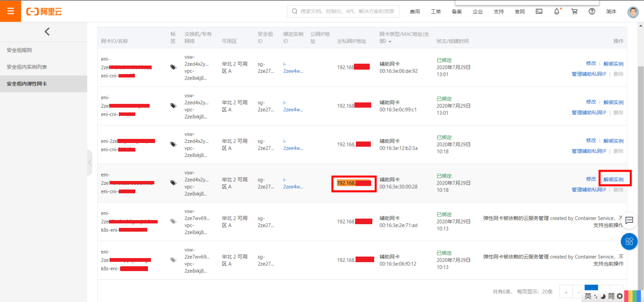644x302 pixels.
Task: Open the 支持 menu
Action: click(x=499, y=12)
